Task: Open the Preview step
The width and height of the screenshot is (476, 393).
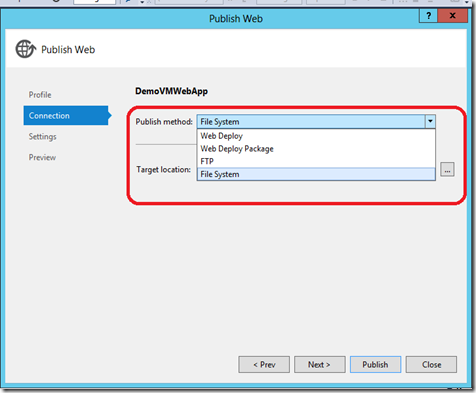Action: (x=42, y=157)
